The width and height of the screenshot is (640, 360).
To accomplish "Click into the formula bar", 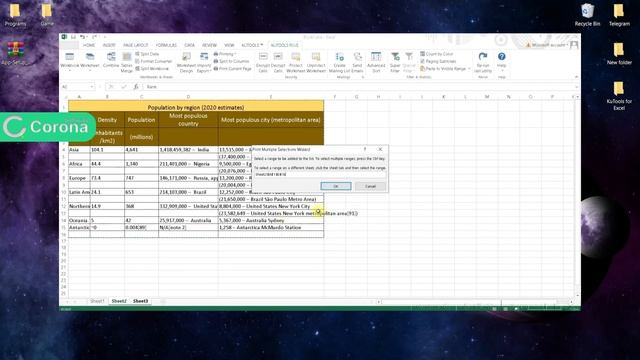I will [x=359, y=87].
